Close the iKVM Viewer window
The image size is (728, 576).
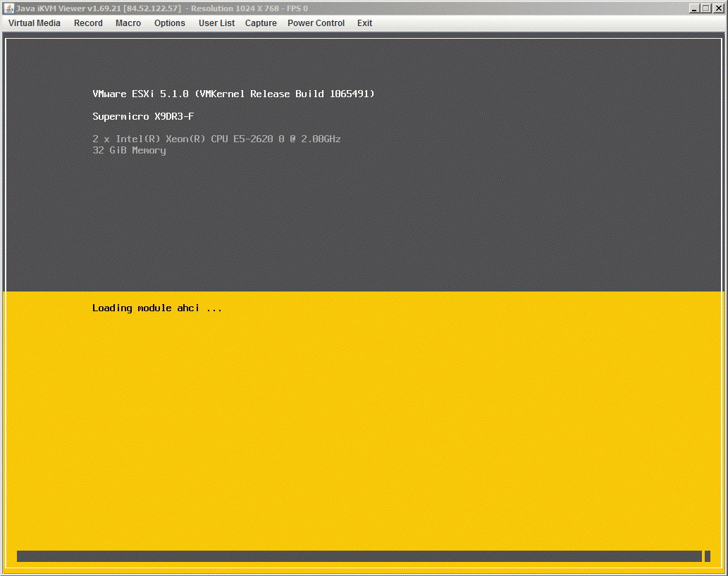[718, 8]
